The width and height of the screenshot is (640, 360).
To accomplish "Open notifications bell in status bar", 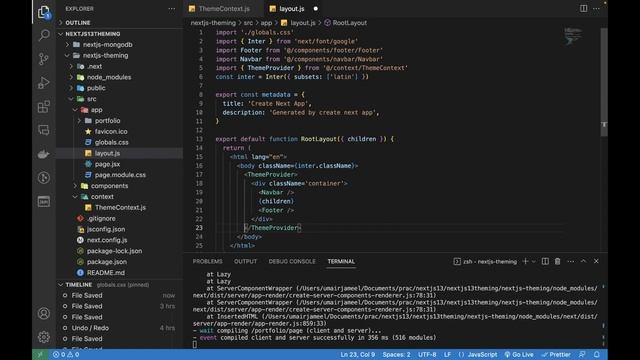I will (597, 354).
